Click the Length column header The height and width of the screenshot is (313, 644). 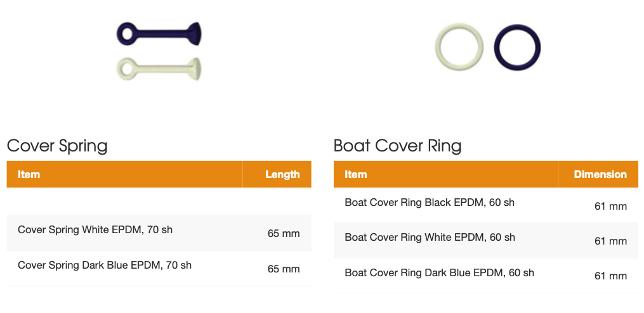pos(282,174)
